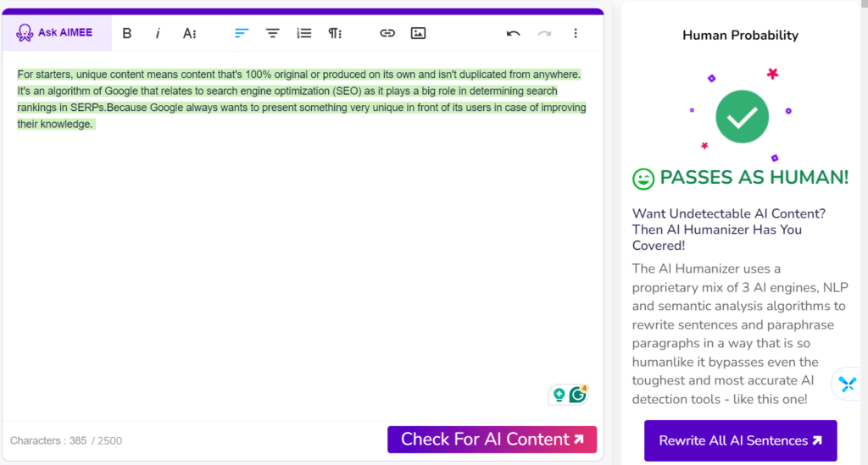The image size is (868, 465).
Task: Click Check For AI Content button
Action: (492, 440)
